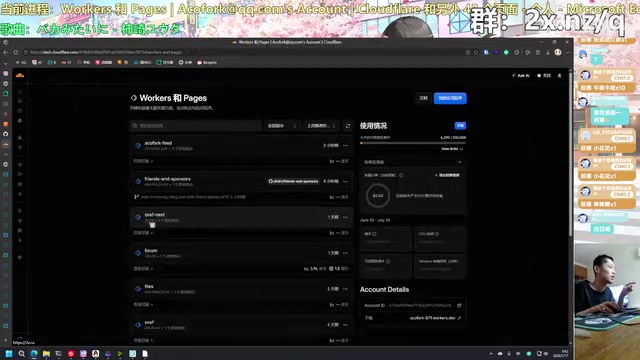The height and width of the screenshot is (360, 640).
Task: Open File Explorer from the taskbar
Action: point(46,353)
